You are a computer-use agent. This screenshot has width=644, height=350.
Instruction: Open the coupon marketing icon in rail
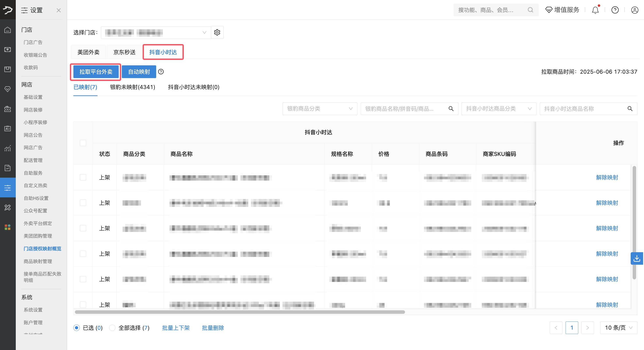click(8, 109)
